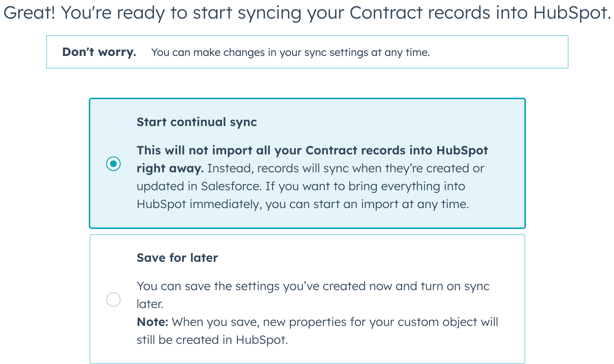614x364 pixels.
Task: Click the selected radio indicator for continual sync
Action: 113,163
